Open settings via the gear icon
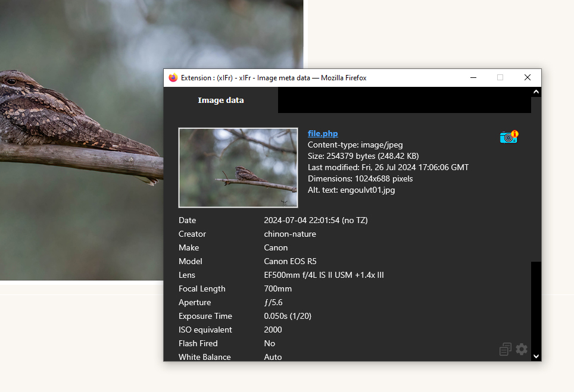This screenshot has width=574, height=392. pyautogui.click(x=522, y=349)
